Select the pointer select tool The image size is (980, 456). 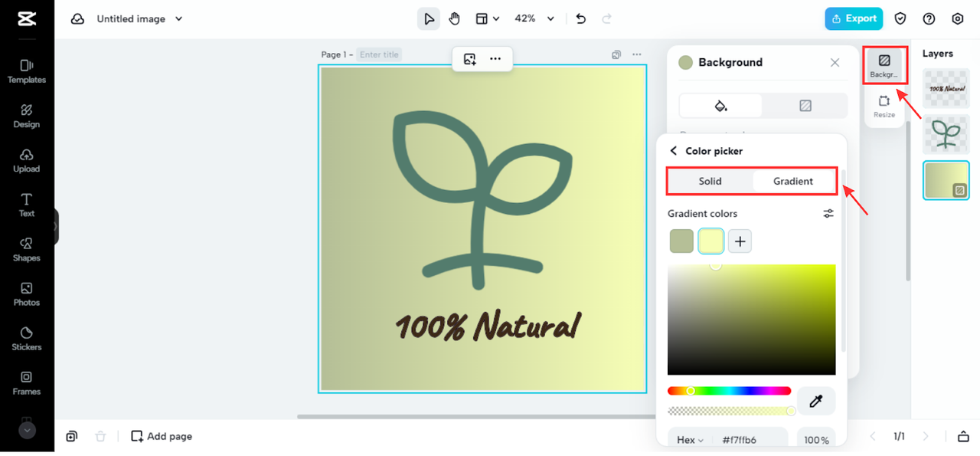point(429,18)
